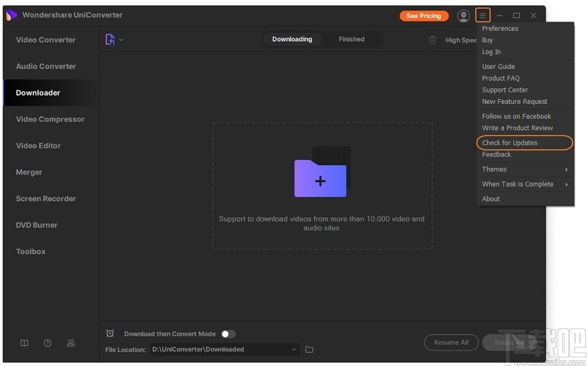Select About in the menu

click(x=490, y=199)
